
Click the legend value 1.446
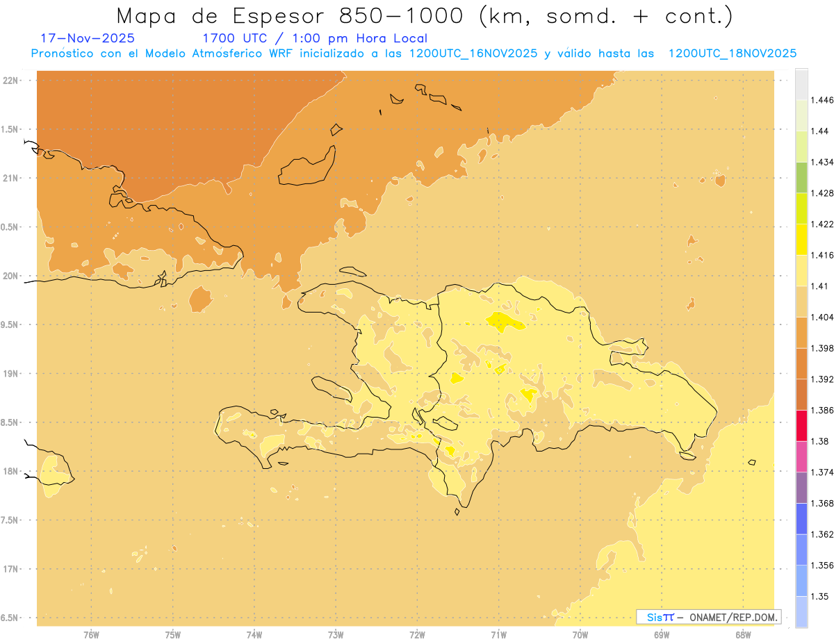(x=822, y=100)
